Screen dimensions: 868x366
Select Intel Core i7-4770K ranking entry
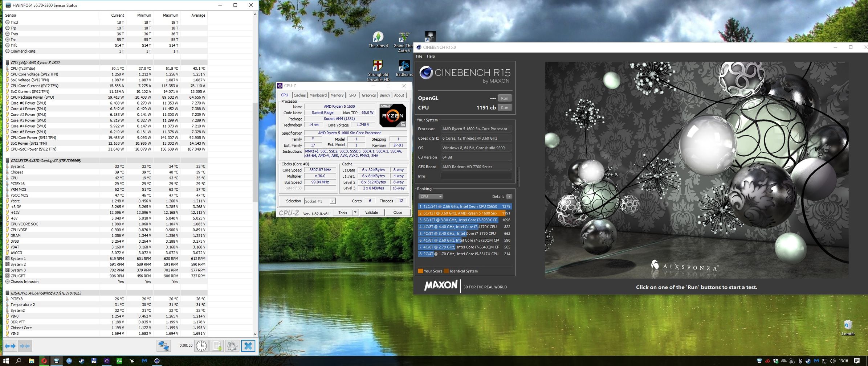click(x=465, y=227)
